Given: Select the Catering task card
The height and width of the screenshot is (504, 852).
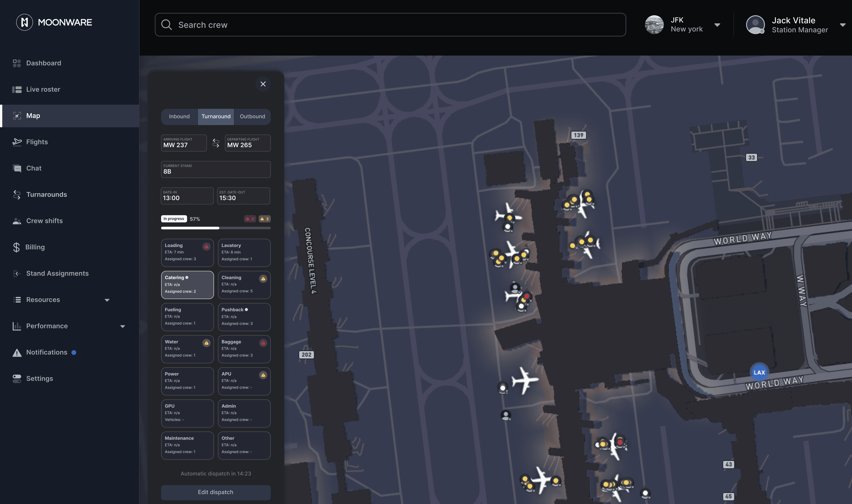Looking at the screenshot, I should click(x=187, y=285).
